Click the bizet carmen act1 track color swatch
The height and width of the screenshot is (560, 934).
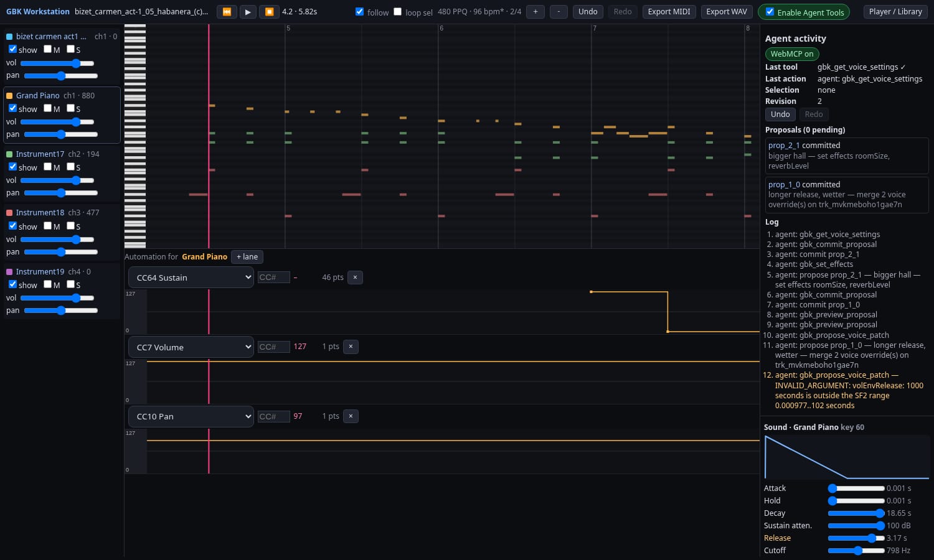[x=9, y=37]
